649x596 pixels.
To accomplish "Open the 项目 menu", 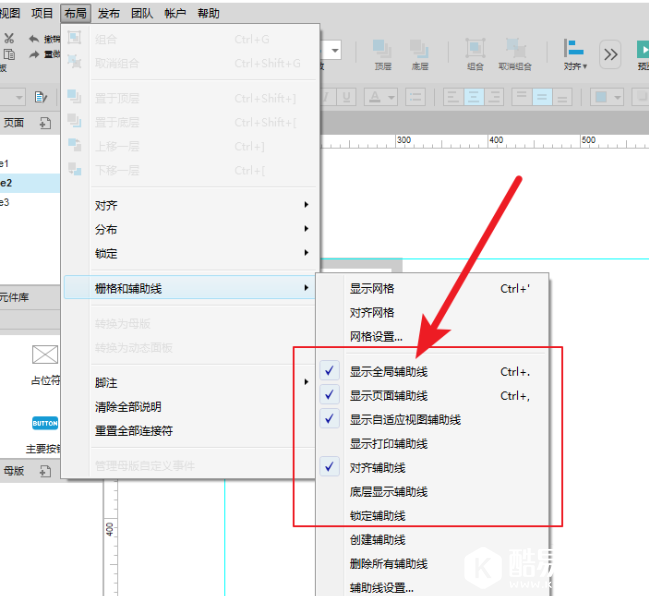I will pos(42,13).
